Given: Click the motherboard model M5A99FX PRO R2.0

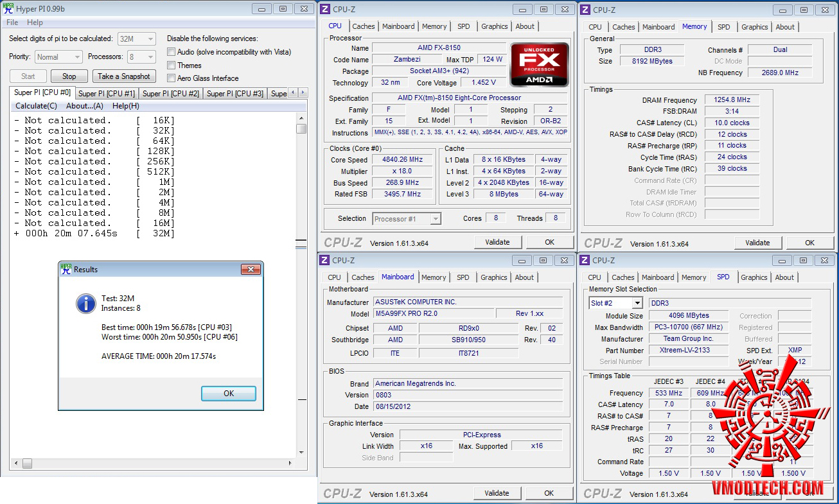Looking at the screenshot, I should tap(434, 314).
